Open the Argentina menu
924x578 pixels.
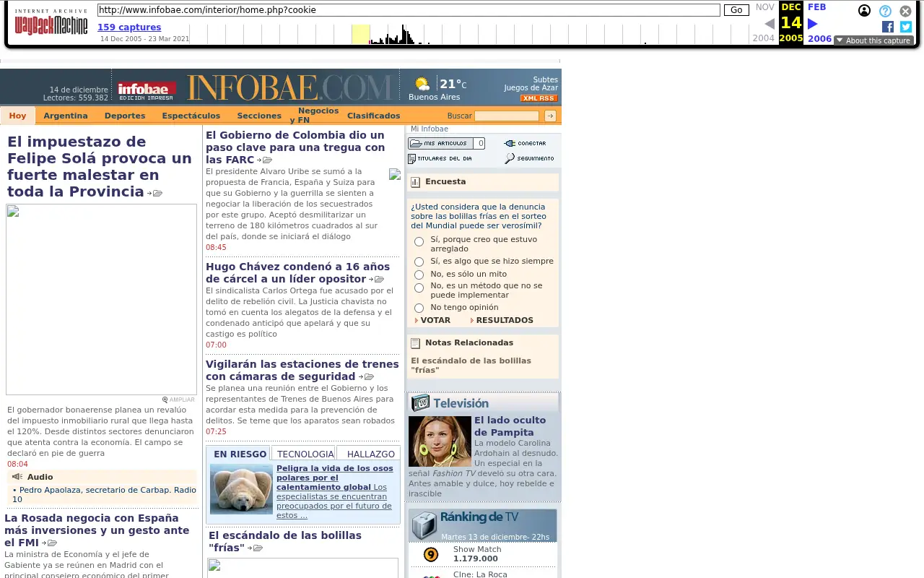click(x=66, y=116)
